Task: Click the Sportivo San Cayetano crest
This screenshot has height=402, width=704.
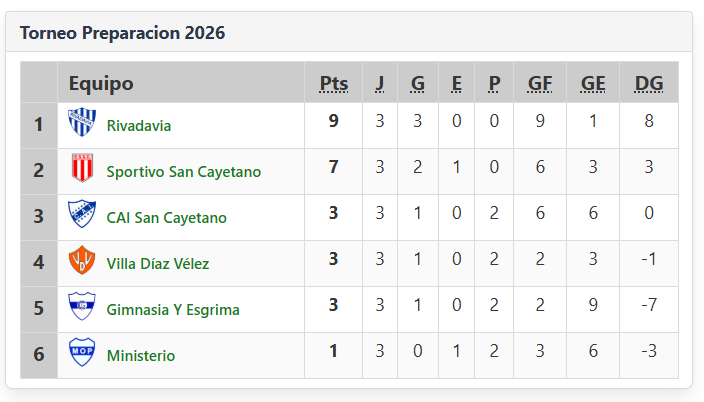Action: point(80,169)
